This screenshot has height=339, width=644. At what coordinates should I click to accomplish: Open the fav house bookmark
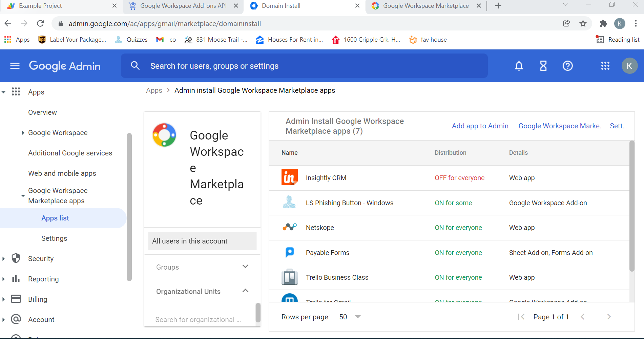[428, 40]
